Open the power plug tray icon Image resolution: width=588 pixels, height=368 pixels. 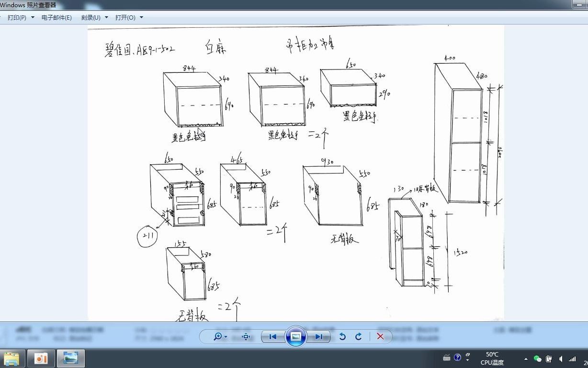coord(549,358)
